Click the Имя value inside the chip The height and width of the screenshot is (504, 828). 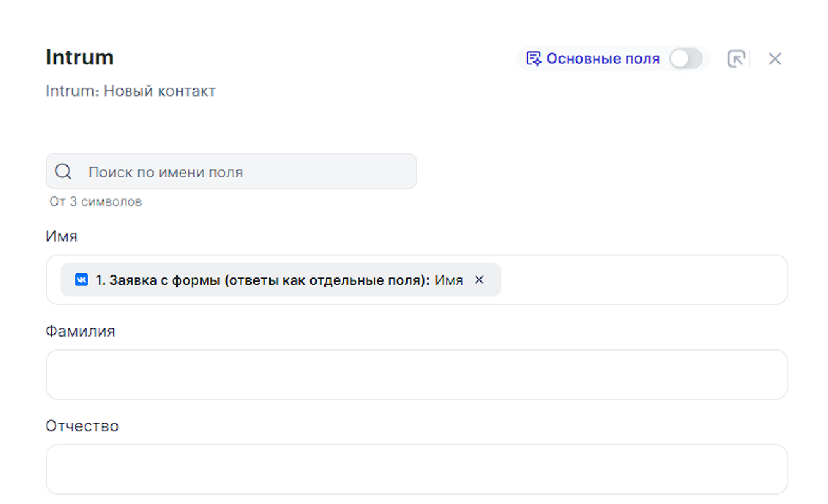tap(449, 280)
